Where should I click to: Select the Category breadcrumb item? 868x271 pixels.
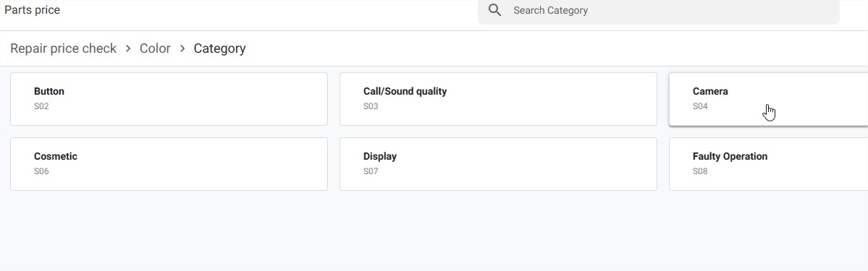point(220,48)
